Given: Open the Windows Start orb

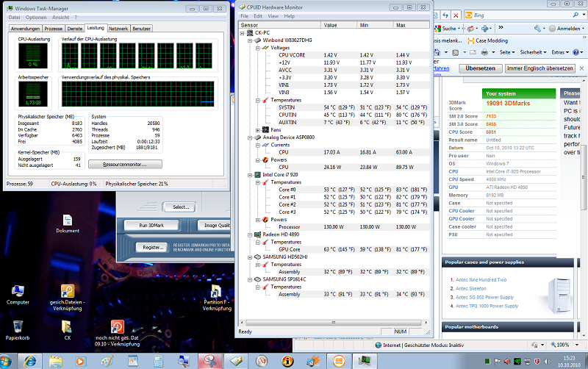Looking at the screenshot, I should coord(6,362).
